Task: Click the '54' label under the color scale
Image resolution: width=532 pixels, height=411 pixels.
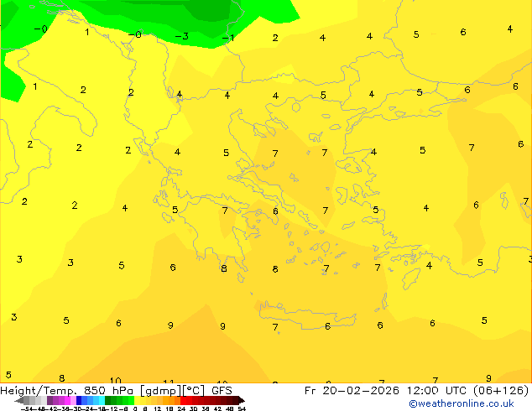Action: [x=242, y=408]
